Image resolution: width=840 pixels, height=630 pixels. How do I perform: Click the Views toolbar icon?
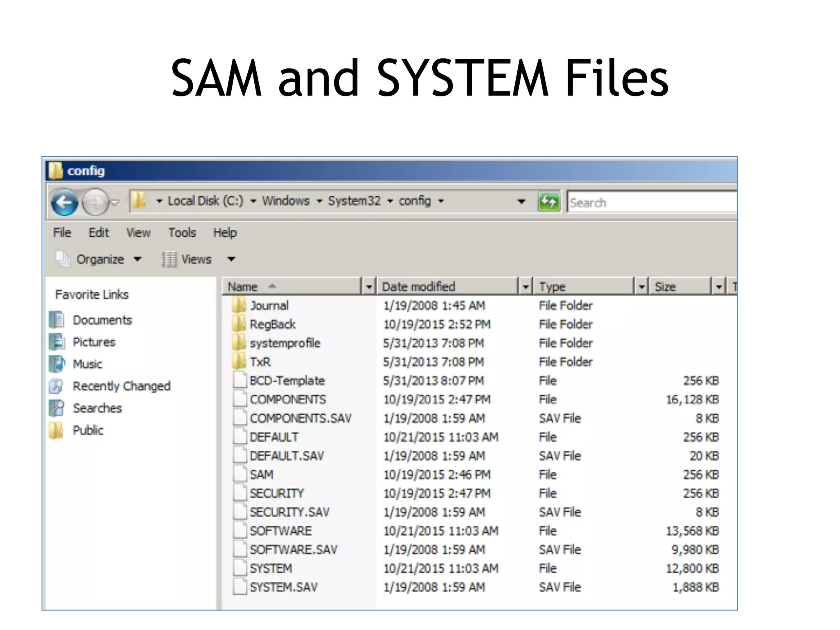[168, 259]
